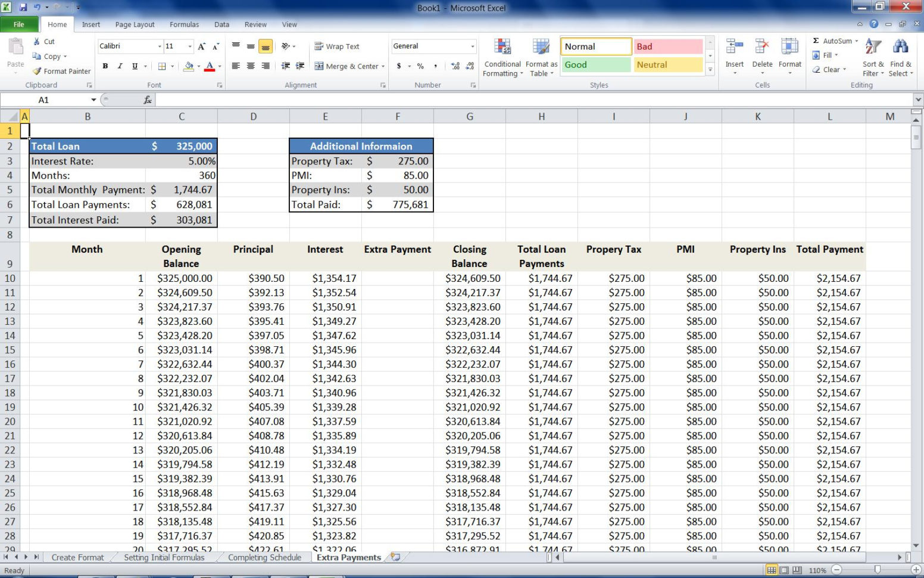Open the Extra Payments sheet tab
924x578 pixels.
[x=348, y=557]
